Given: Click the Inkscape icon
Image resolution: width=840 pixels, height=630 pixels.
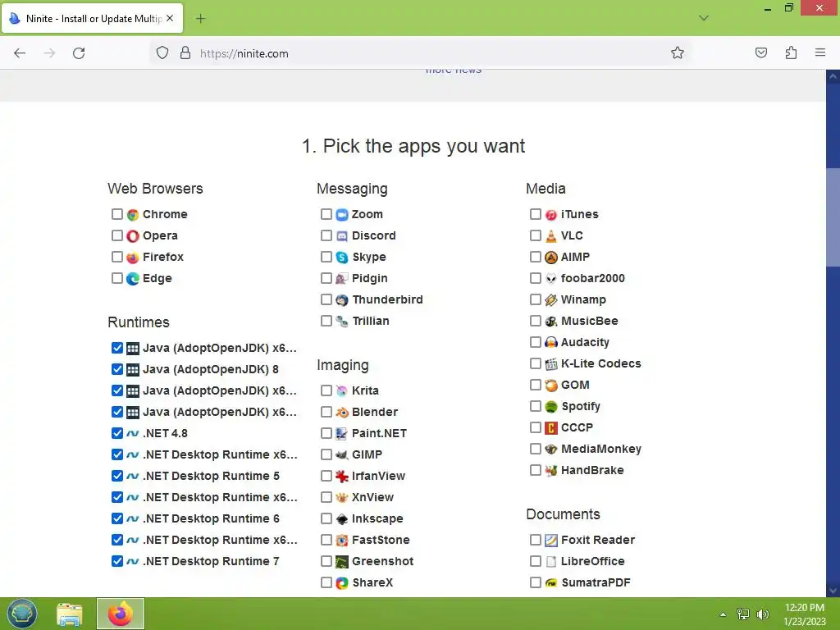Looking at the screenshot, I should 342,519.
